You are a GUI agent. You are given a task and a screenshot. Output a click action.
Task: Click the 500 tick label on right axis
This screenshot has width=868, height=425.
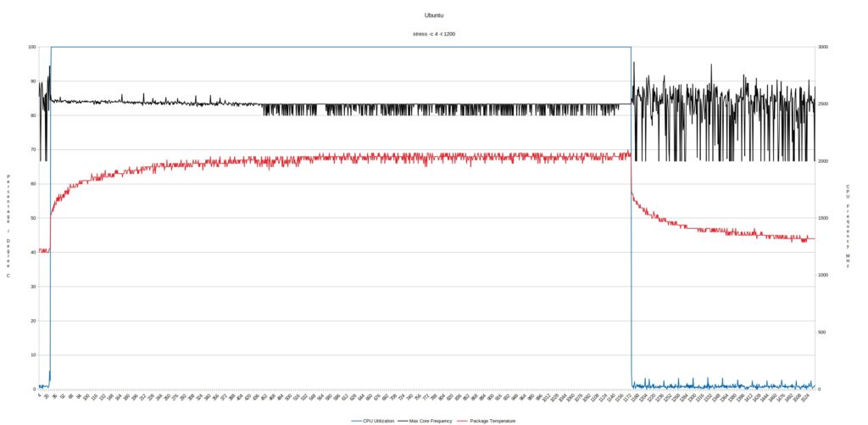pyautogui.click(x=821, y=333)
